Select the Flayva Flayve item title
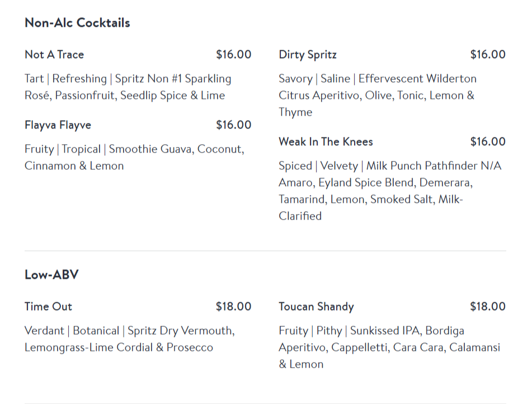The height and width of the screenshot is (404, 532). [58, 125]
